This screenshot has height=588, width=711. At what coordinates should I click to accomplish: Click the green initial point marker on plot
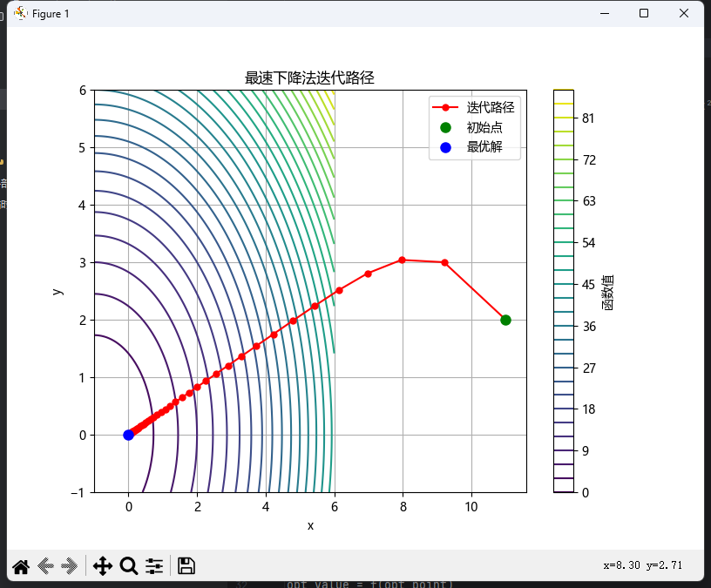coord(505,320)
